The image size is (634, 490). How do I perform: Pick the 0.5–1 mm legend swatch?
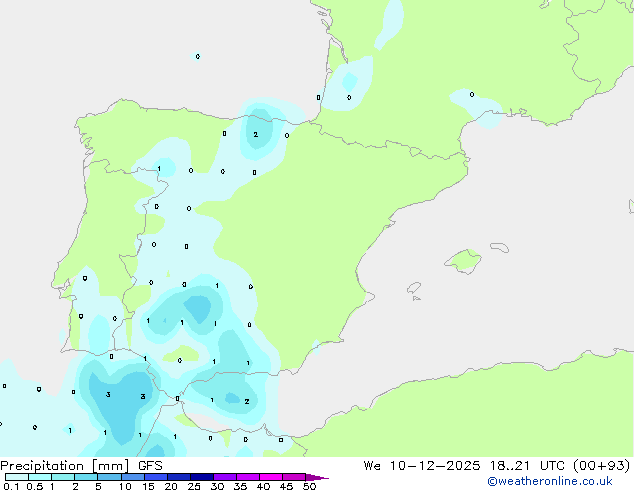[x=40, y=477]
